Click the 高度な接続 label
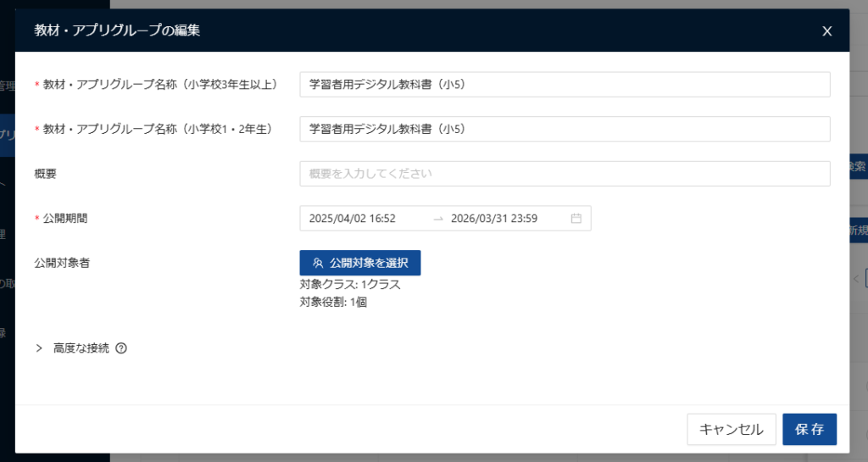This screenshot has height=462, width=868. [x=81, y=348]
